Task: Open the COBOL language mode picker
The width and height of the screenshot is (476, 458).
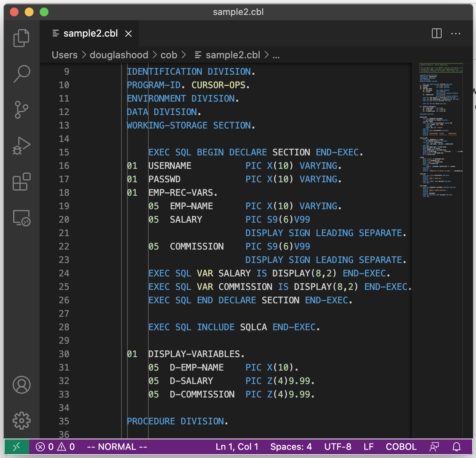Action: click(x=401, y=446)
